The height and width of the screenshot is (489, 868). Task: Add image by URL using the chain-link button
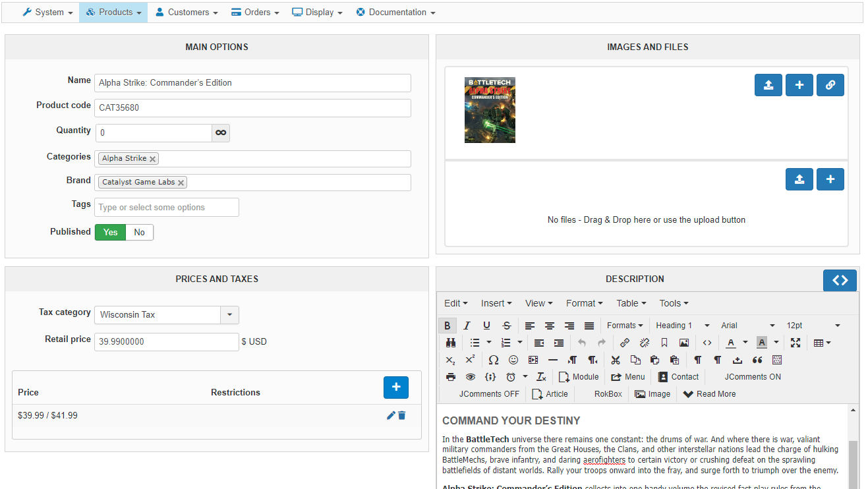point(830,85)
